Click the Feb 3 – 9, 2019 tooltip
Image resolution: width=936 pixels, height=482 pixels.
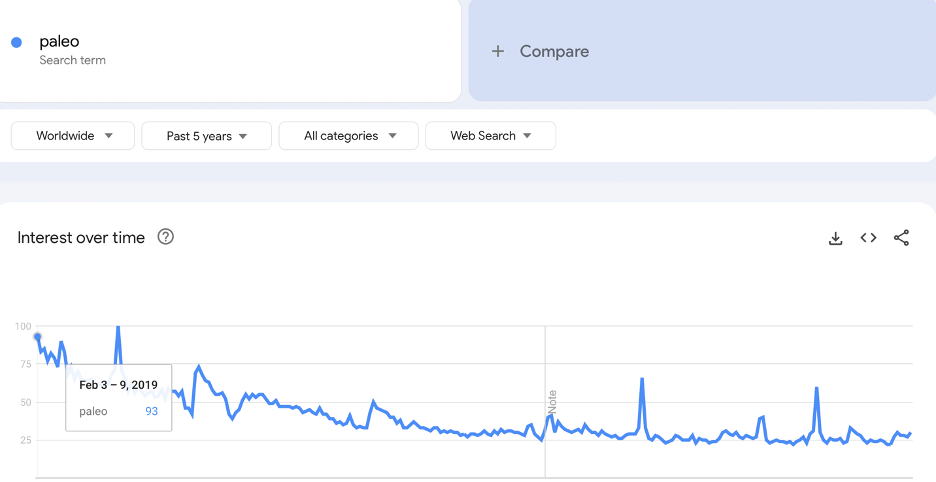(x=119, y=397)
